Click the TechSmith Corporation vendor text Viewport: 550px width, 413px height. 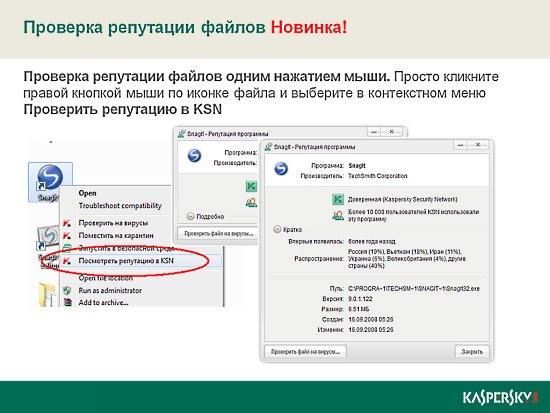(377, 176)
